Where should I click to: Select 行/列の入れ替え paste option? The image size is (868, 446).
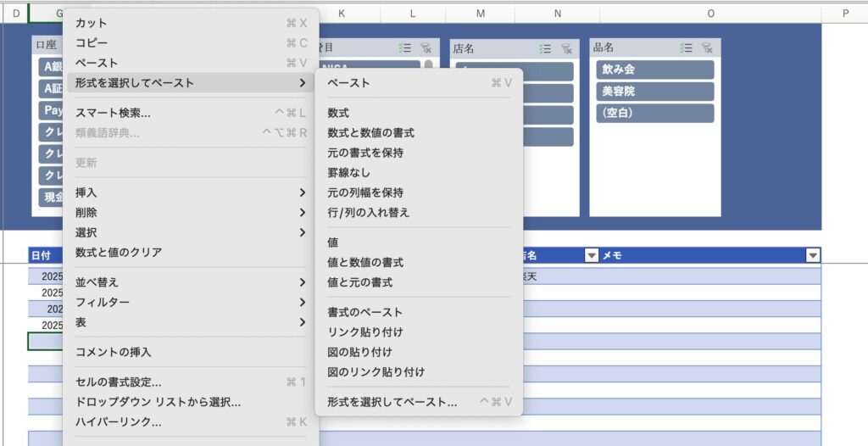coord(369,213)
